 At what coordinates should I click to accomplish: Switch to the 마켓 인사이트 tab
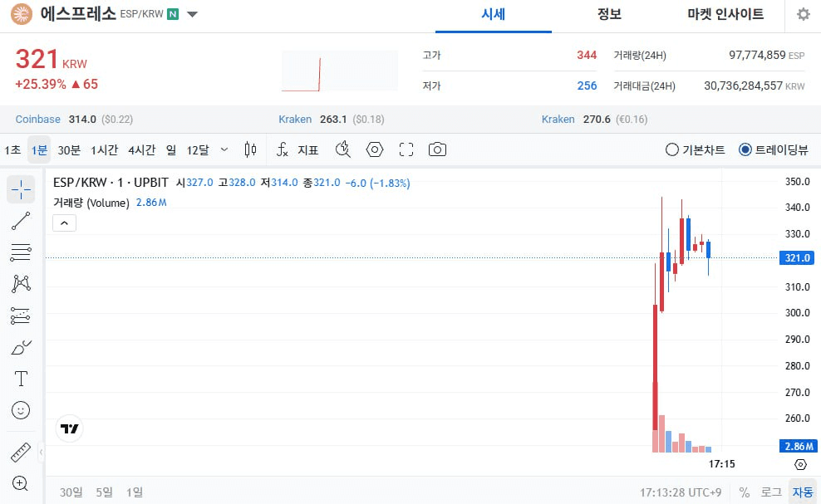click(725, 14)
